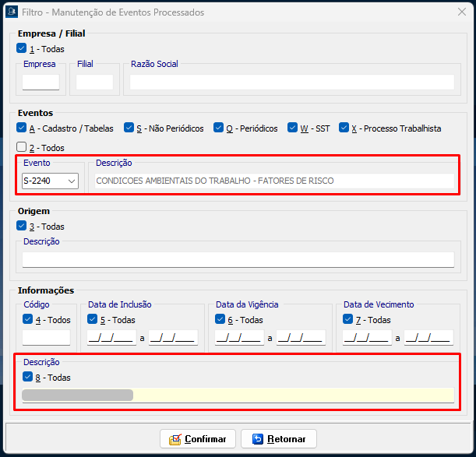Click the Data da Vigência start date field

[x=238, y=338]
